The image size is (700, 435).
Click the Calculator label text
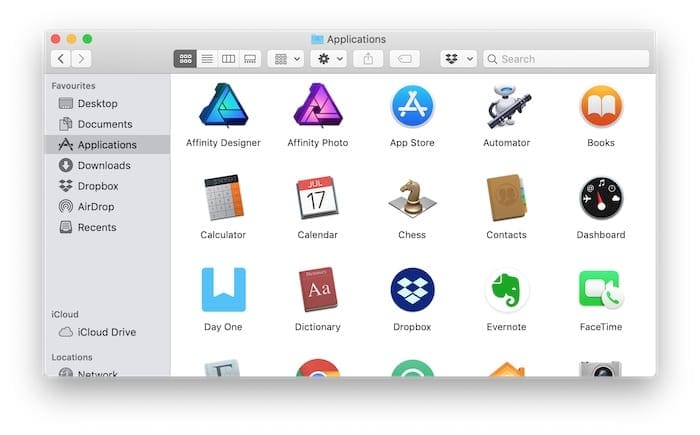(x=223, y=234)
